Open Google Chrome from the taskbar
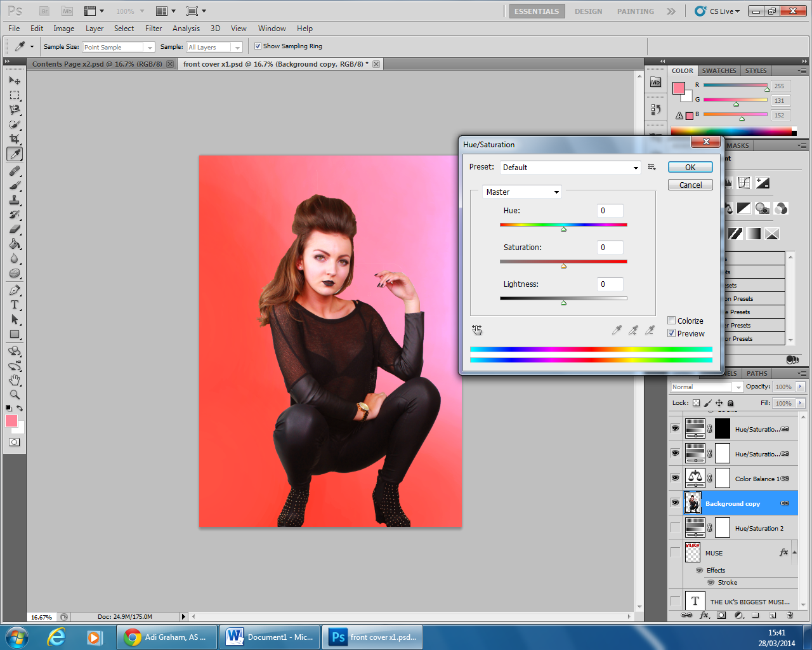 [167, 637]
